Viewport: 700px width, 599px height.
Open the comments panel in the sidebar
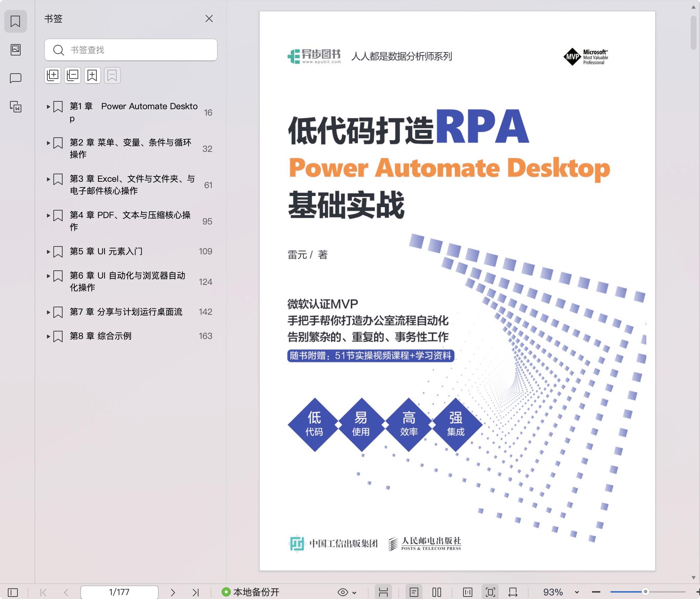15,78
